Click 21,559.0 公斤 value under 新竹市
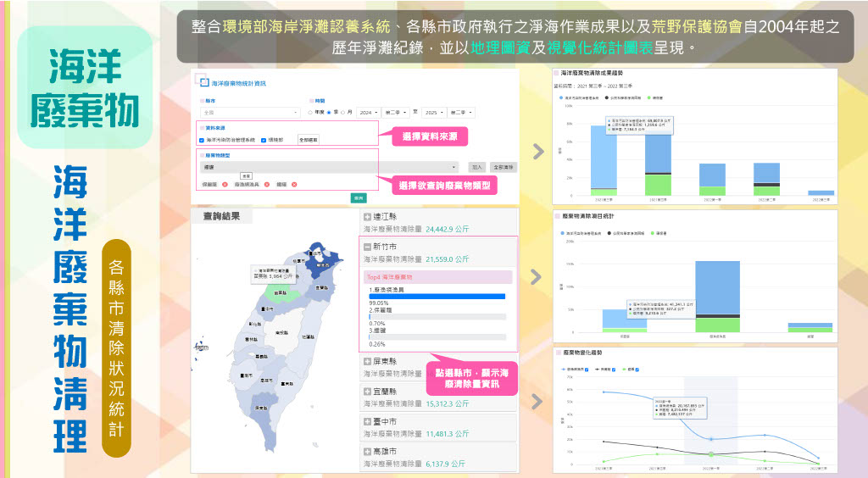The height and width of the screenshot is (478, 868). coord(448,259)
